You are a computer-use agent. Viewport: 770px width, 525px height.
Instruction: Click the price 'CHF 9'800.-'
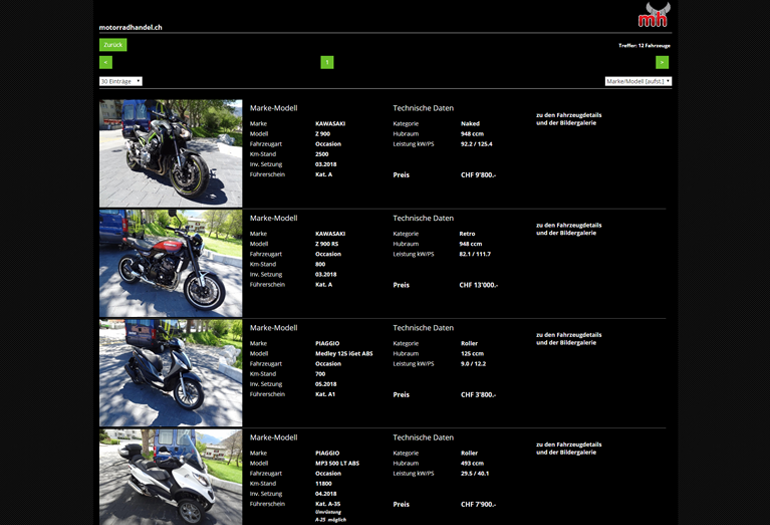[x=478, y=175]
